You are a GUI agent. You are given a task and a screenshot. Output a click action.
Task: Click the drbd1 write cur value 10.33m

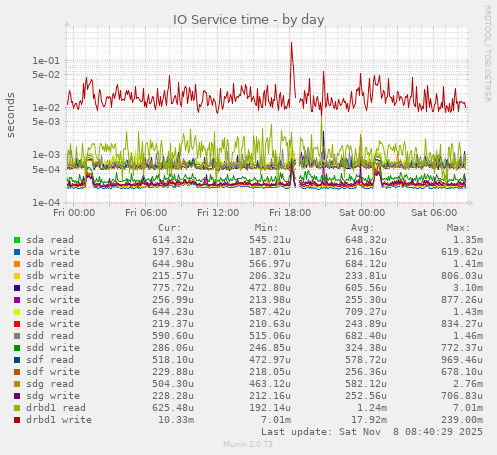tap(176, 420)
